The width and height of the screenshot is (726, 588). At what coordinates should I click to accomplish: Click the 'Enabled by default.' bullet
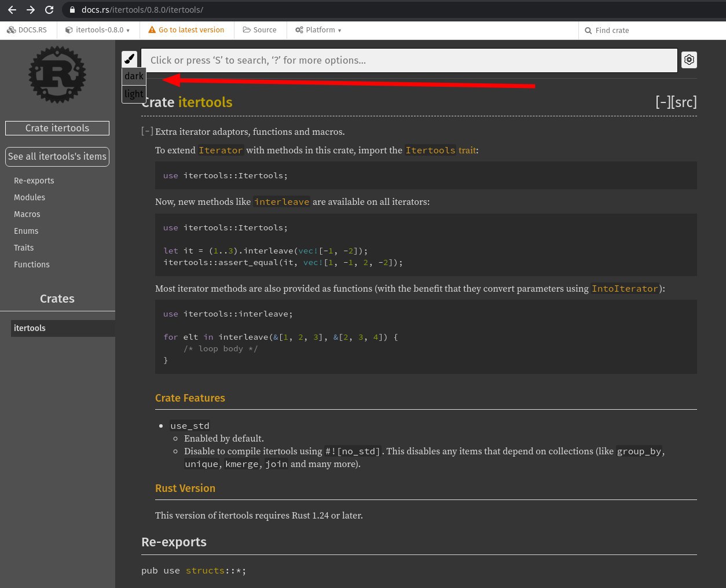pos(224,439)
